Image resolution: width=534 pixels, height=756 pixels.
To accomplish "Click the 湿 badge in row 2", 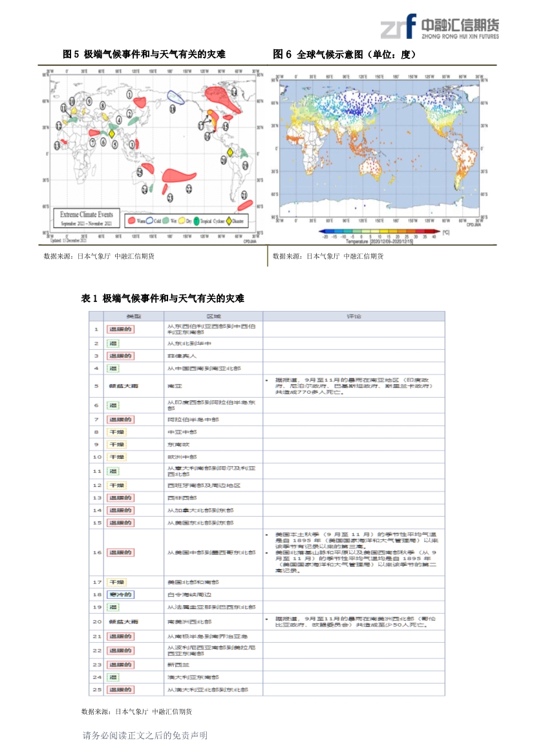I will coord(112,343).
